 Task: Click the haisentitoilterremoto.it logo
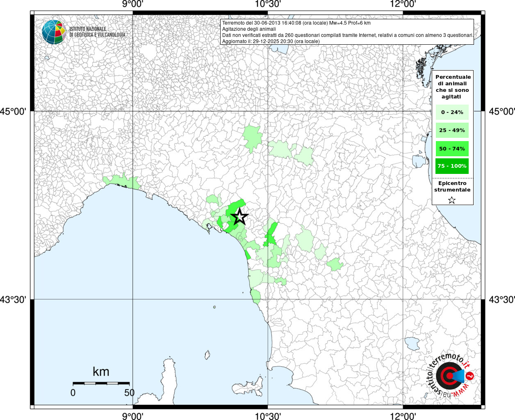451,375
